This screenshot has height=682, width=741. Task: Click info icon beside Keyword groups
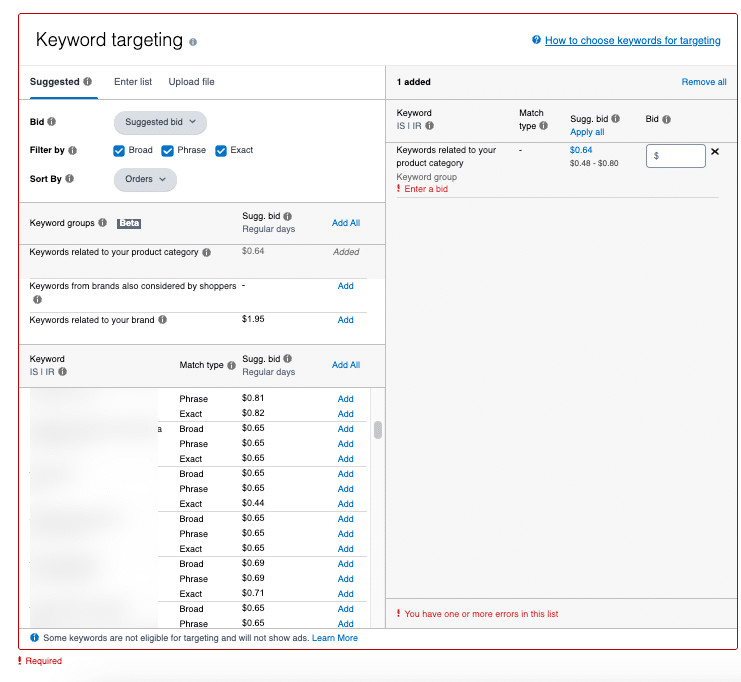pos(103,223)
